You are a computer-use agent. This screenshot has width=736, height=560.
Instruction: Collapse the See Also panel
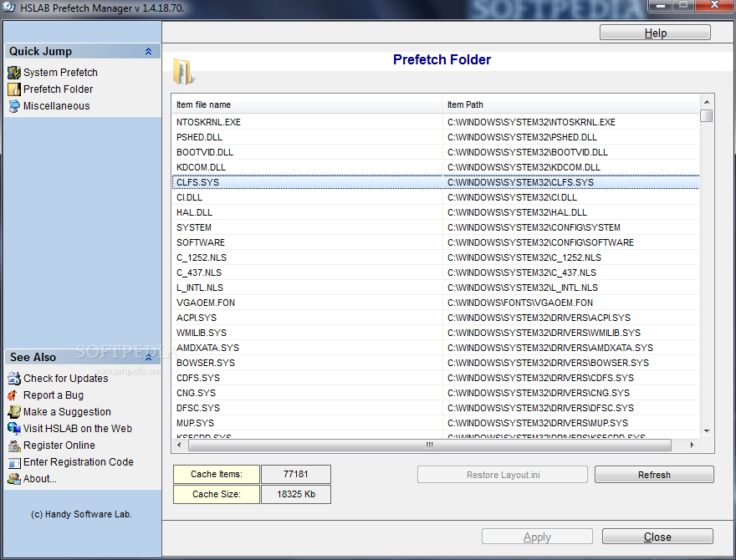(148, 358)
